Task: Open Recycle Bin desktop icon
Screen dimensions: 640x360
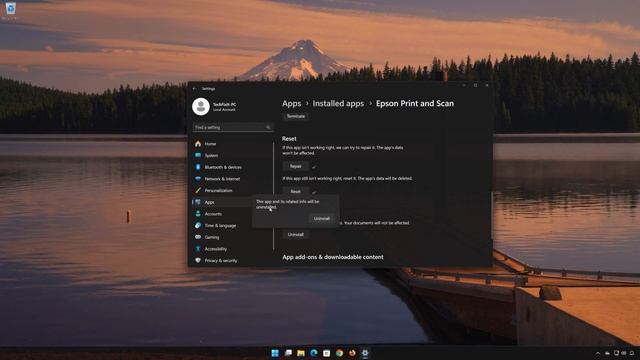Action: [x=10, y=10]
